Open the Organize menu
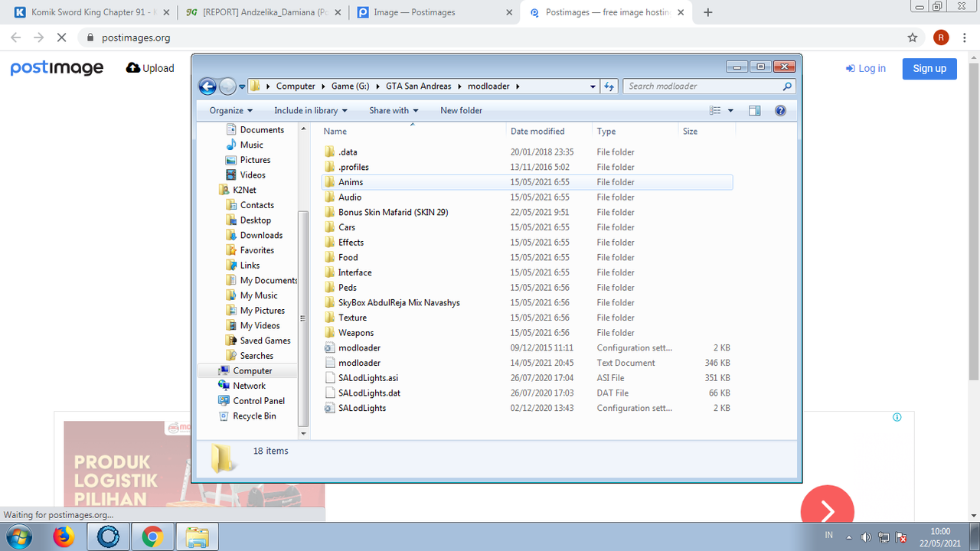Image resolution: width=980 pixels, height=551 pixels. pos(230,110)
